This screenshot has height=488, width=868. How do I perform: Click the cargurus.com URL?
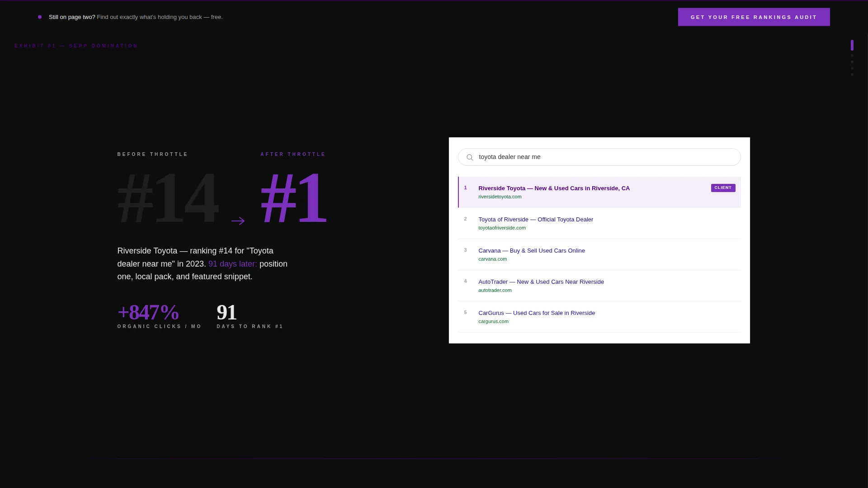pyautogui.click(x=493, y=322)
